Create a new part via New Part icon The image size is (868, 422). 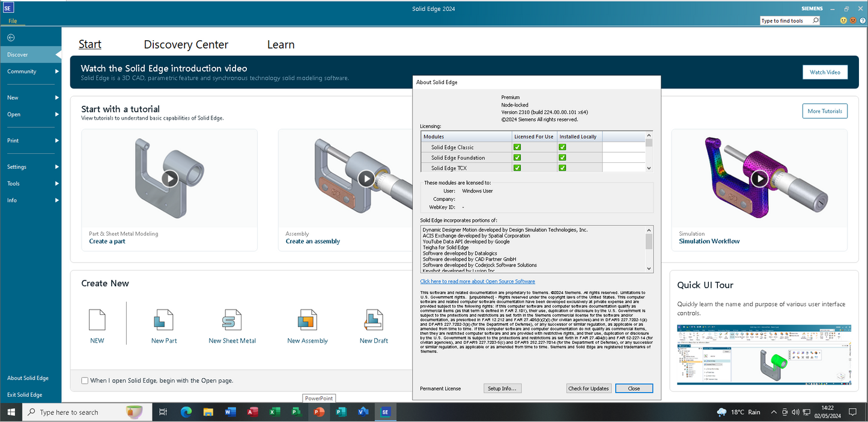pos(164,320)
